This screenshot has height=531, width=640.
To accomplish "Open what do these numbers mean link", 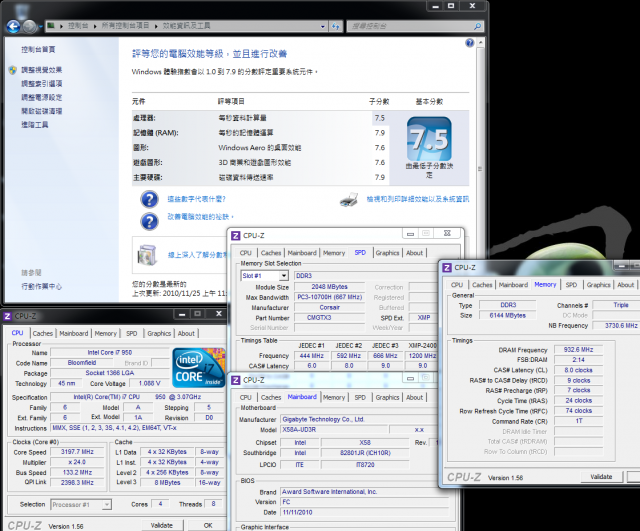I will click(196, 199).
